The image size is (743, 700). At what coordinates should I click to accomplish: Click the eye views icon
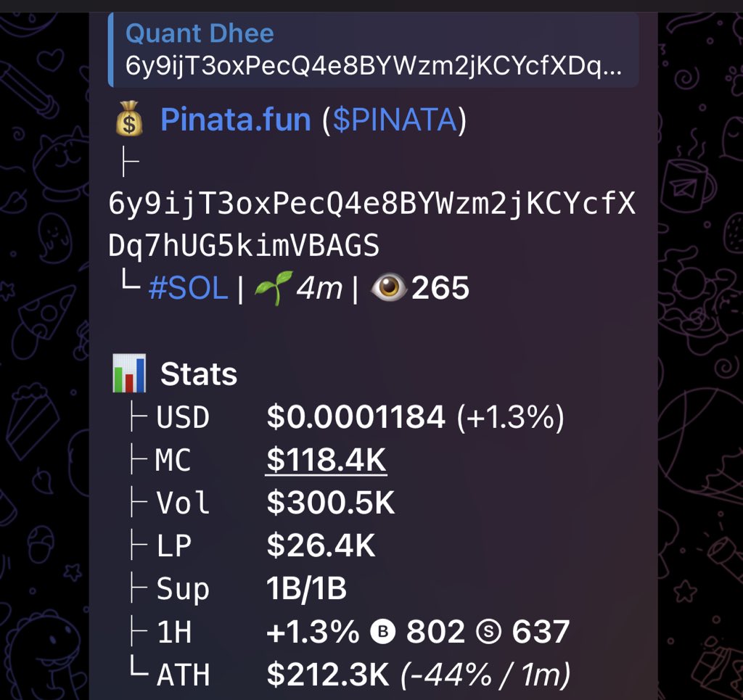tap(389, 287)
